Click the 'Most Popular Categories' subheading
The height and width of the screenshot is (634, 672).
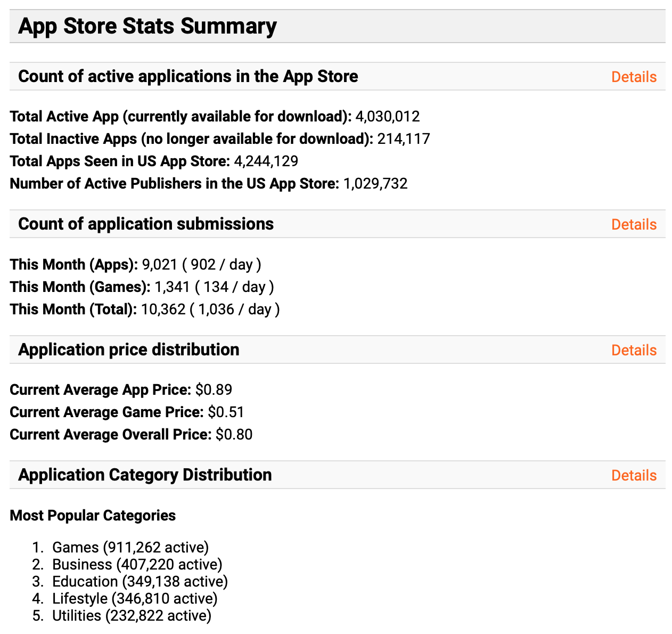click(x=93, y=516)
